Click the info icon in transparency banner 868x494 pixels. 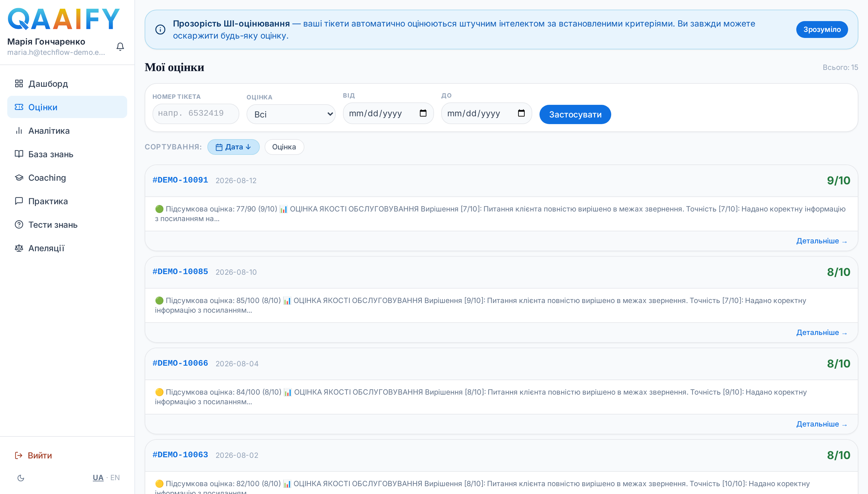160,30
